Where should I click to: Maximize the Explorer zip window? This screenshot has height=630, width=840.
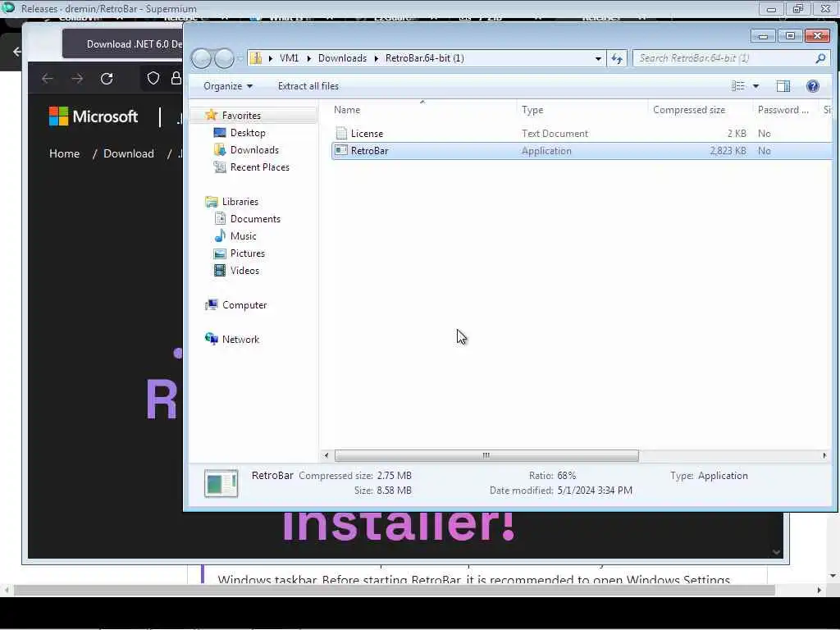pos(790,36)
